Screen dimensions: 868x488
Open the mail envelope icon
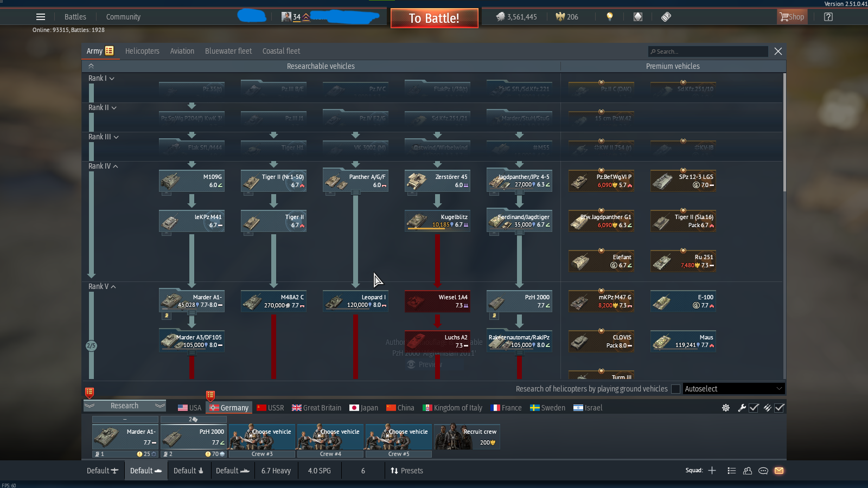click(779, 471)
